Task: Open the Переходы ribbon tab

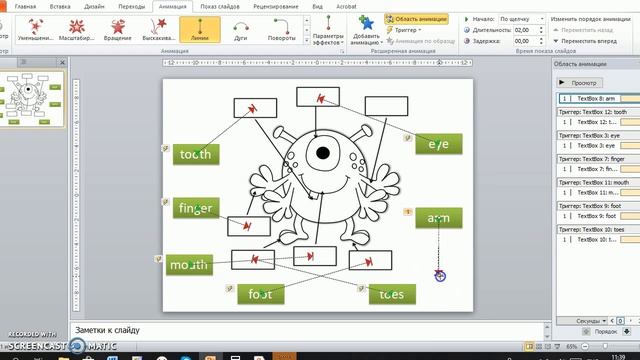Action: point(131,7)
